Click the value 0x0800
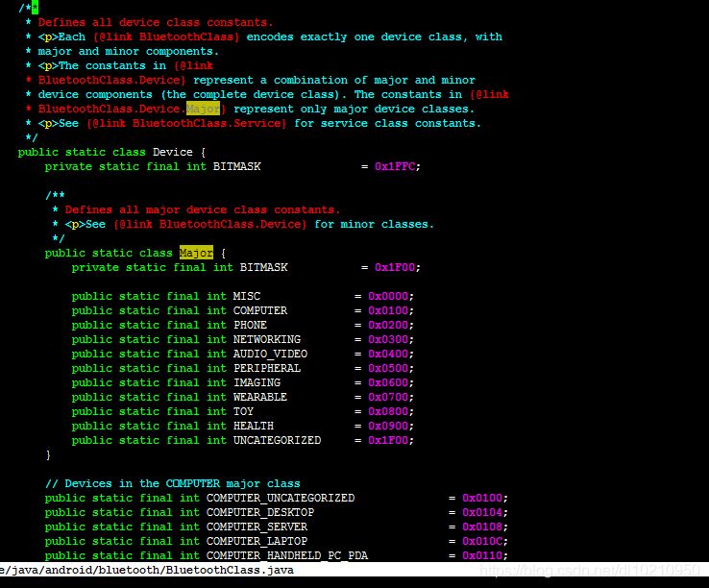709x588 pixels. coord(388,411)
